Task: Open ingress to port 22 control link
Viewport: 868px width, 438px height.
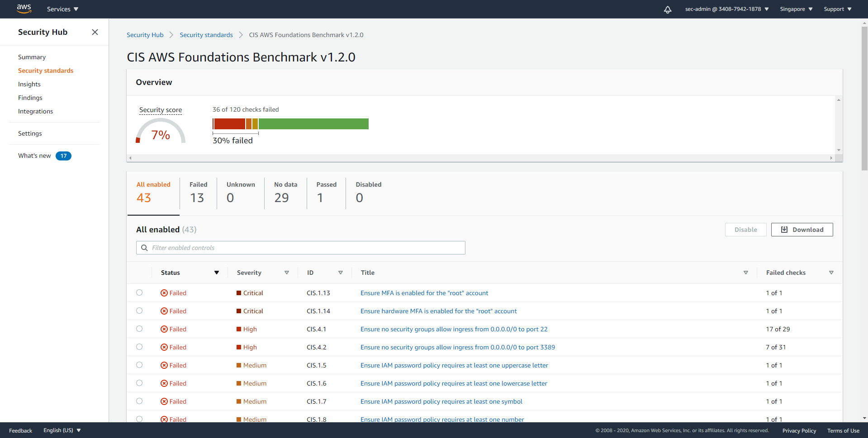Action: click(454, 329)
